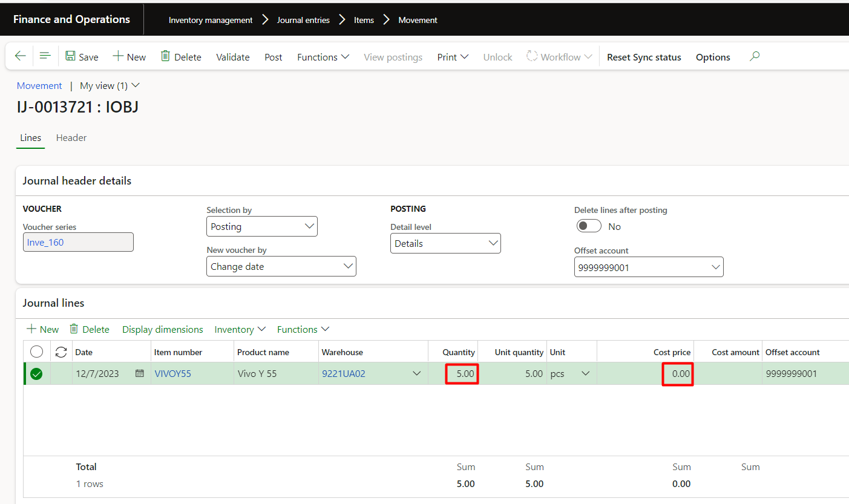The height and width of the screenshot is (504, 849).
Task: Open Inventory management in breadcrumb
Action: click(211, 20)
